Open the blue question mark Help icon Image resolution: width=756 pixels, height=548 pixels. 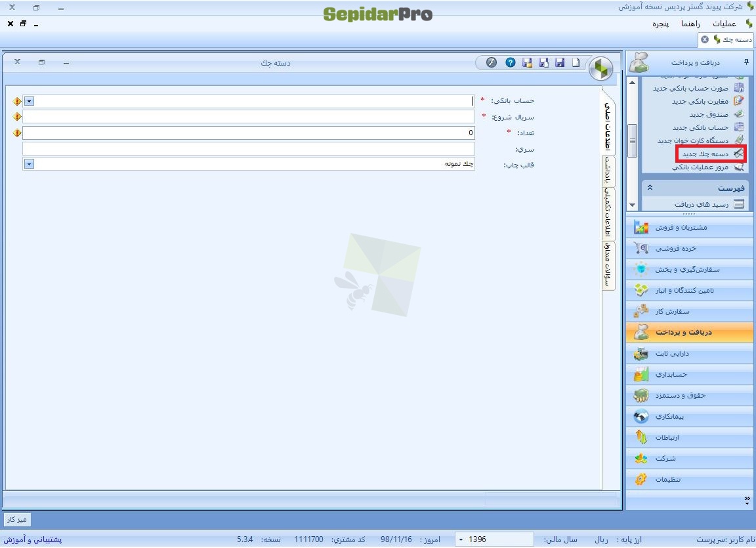coord(510,62)
